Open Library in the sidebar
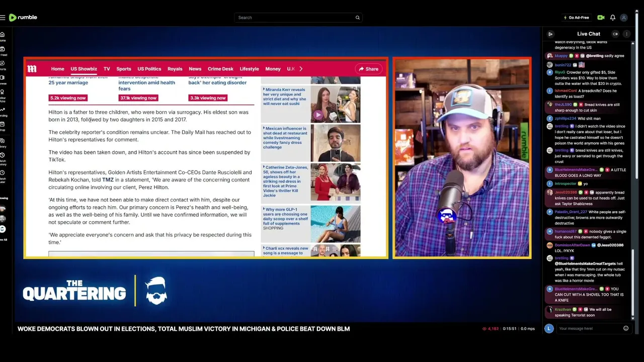Viewport: 644px width, 362px height. coord(3,143)
